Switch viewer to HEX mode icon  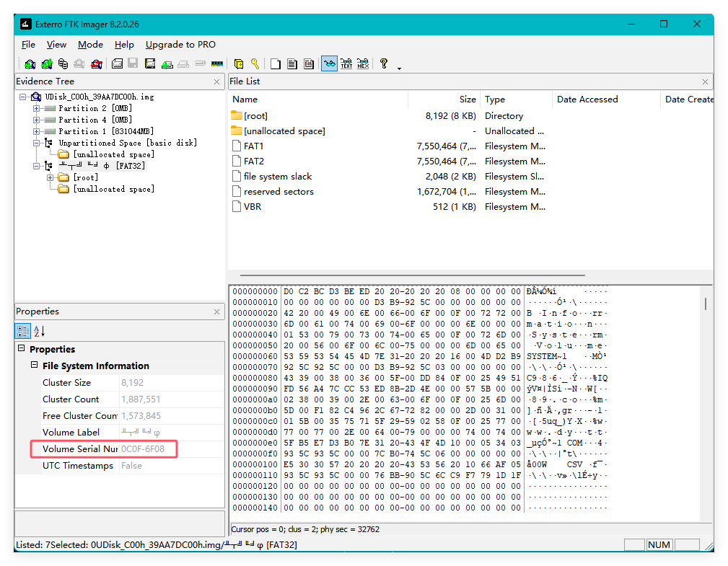[363, 64]
